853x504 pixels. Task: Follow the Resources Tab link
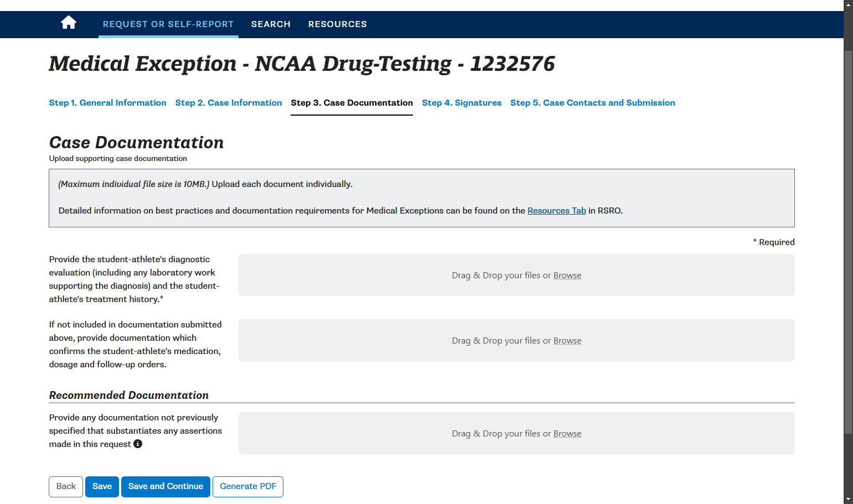[556, 211]
